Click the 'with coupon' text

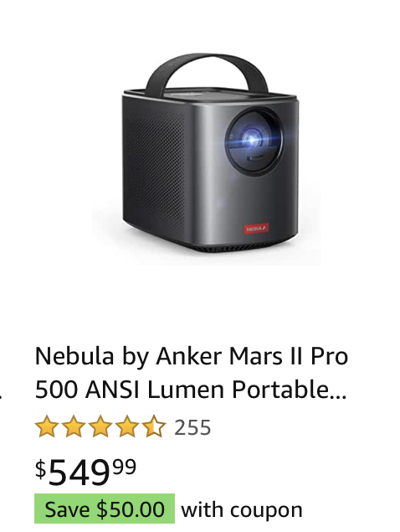tap(242, 510)
